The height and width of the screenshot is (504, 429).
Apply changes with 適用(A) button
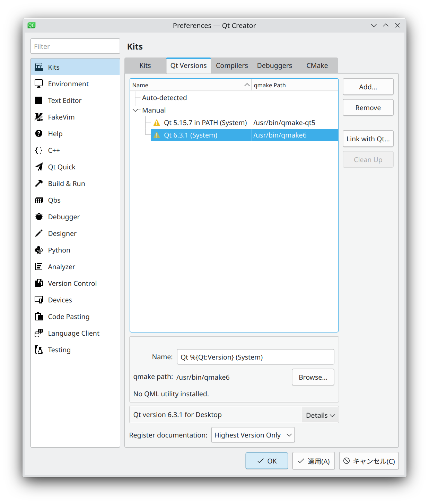pyautogui.click(x=314, y=461)
